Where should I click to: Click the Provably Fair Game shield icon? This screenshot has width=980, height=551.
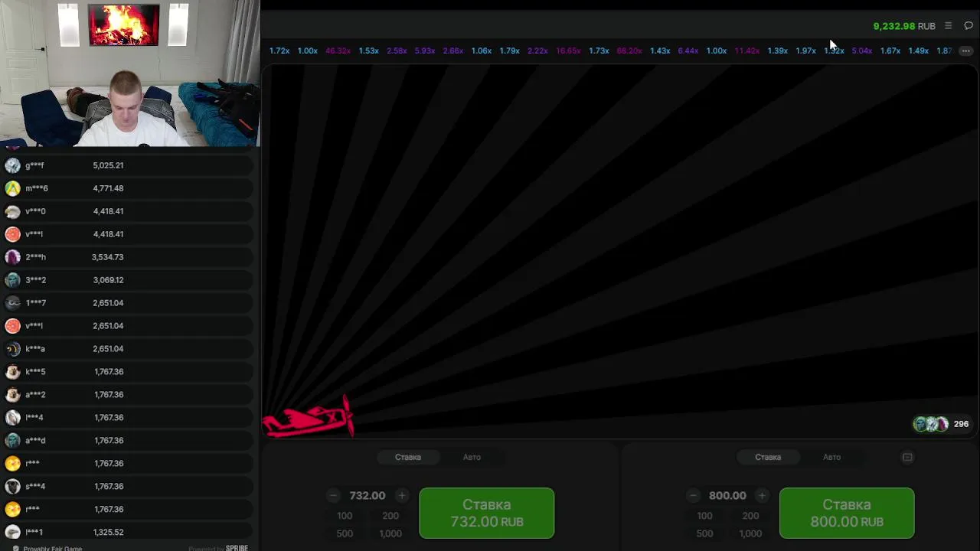tap(15, 548)
